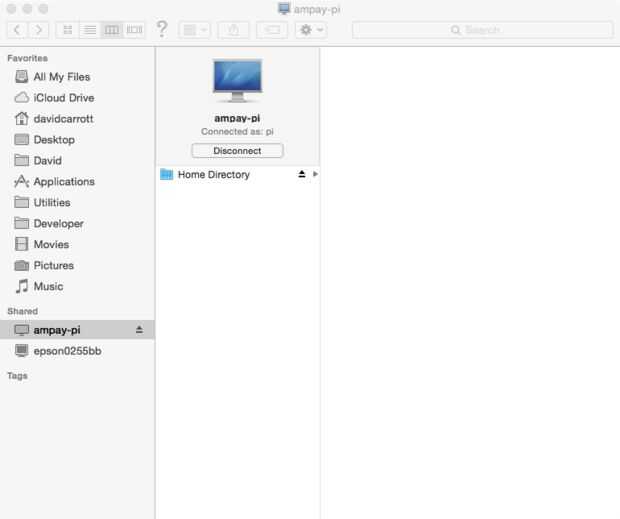This screenshot has width=620, height=519.
Task: Click the Disconnect button
Action: 237,151
